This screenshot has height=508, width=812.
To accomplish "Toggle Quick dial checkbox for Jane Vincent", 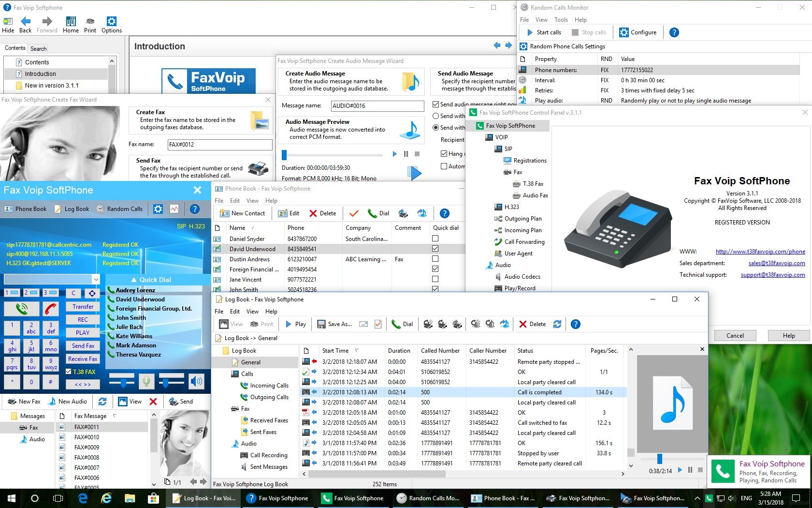I will [x=435, y=279].
